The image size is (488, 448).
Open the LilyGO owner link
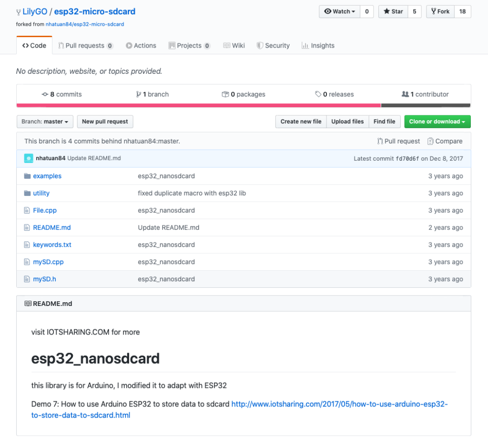35,11
